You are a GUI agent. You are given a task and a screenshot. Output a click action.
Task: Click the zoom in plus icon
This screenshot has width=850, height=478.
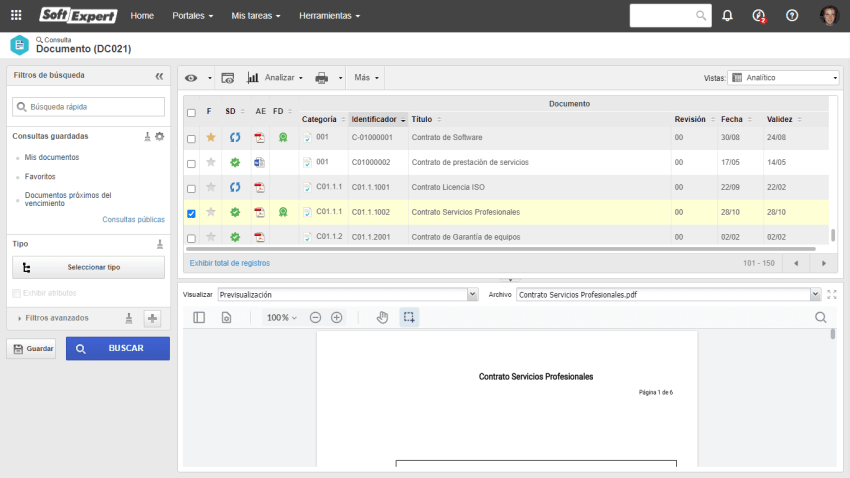337,317
